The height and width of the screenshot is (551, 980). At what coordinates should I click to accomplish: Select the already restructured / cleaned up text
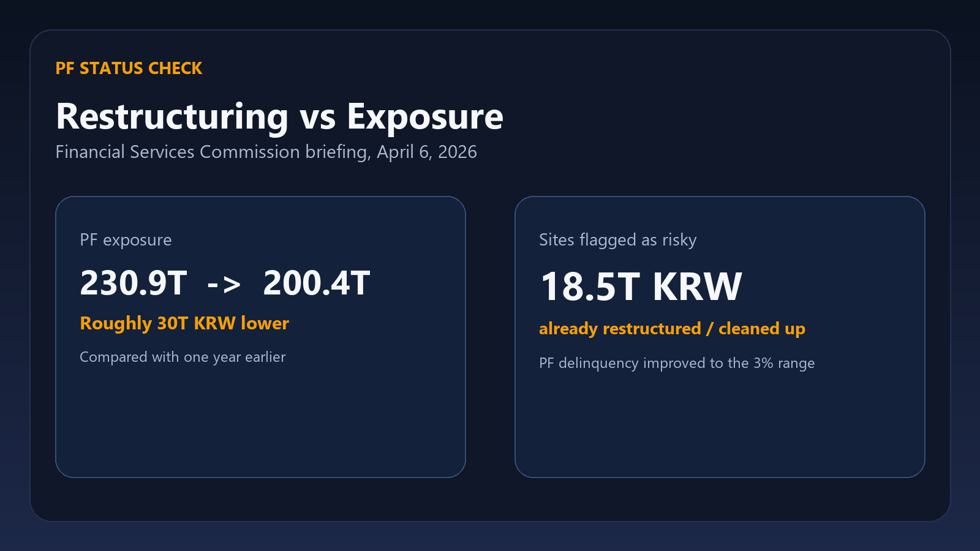(x=672, y=329)
